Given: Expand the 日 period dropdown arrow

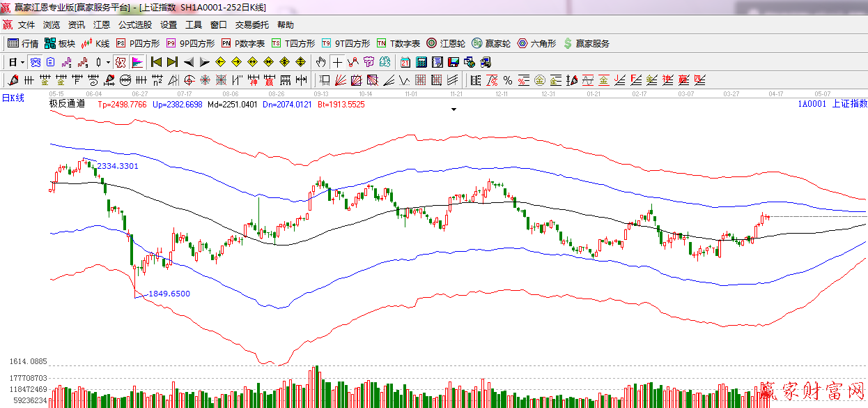Looking at the screenshot, I should tap(22, 62).
